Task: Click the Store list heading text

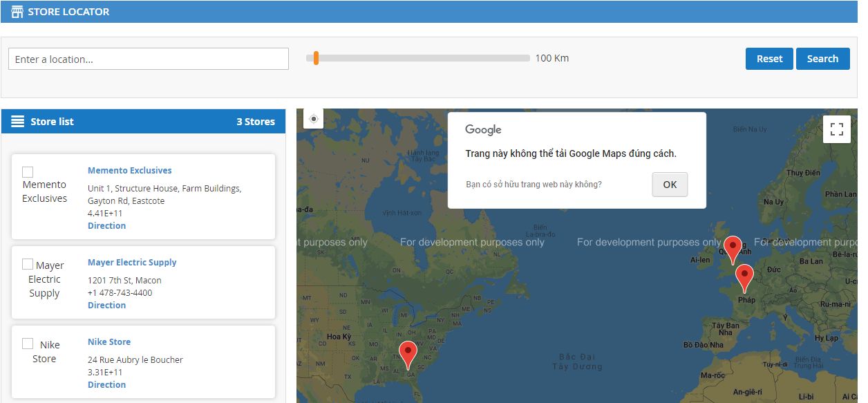Action: click(53, 122)
